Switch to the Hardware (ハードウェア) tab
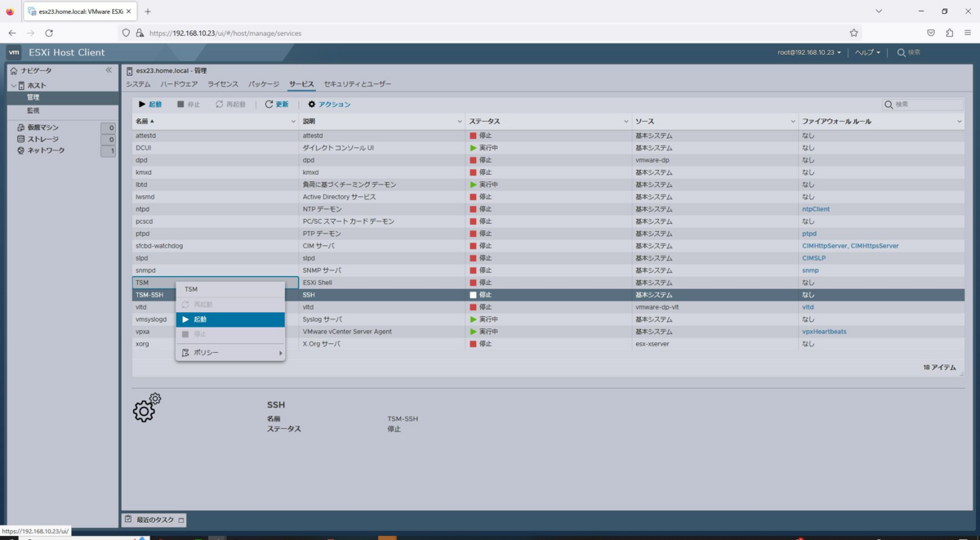Image resolution: width=980 pixels, height=540 pixels. pos(179,84)
